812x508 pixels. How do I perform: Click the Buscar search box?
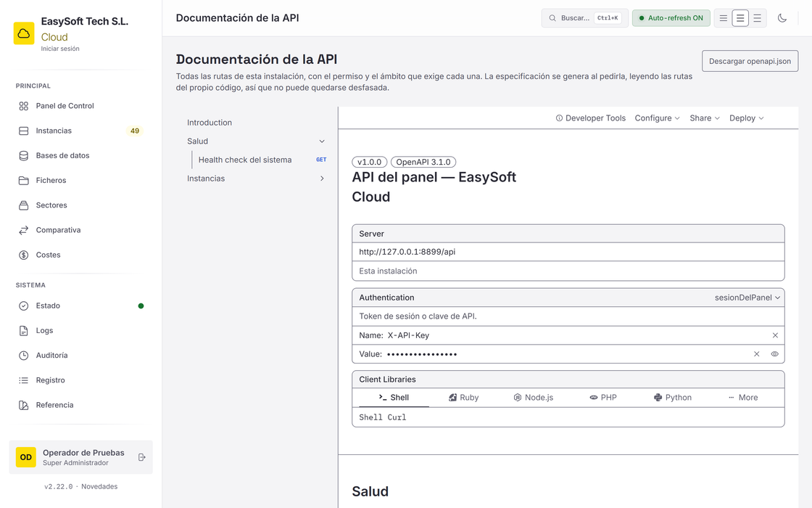[x=584, y=18]
